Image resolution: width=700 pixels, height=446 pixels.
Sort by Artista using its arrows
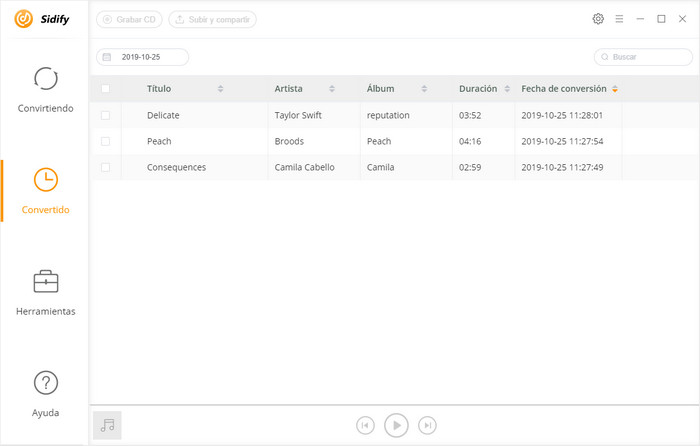click(x=332, y=89)
